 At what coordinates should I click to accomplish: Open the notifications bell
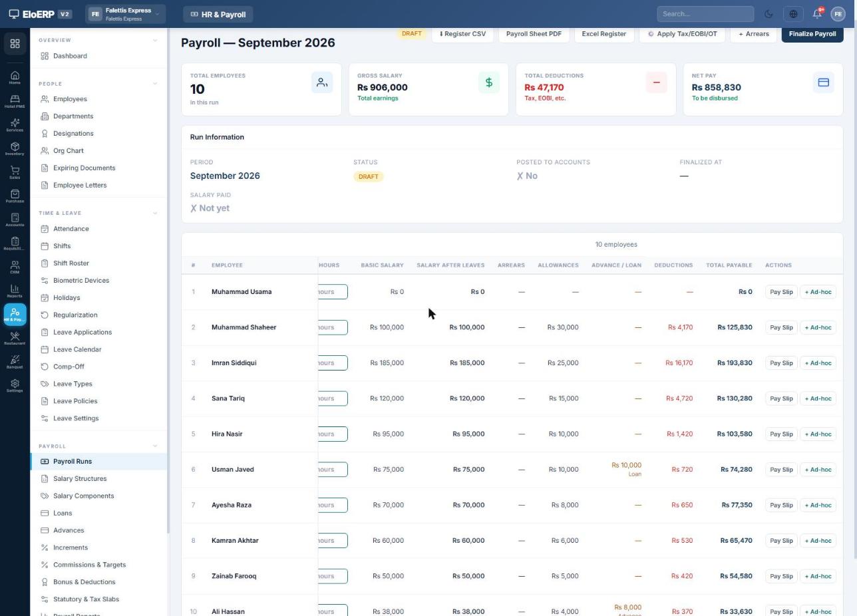point(817,14)
